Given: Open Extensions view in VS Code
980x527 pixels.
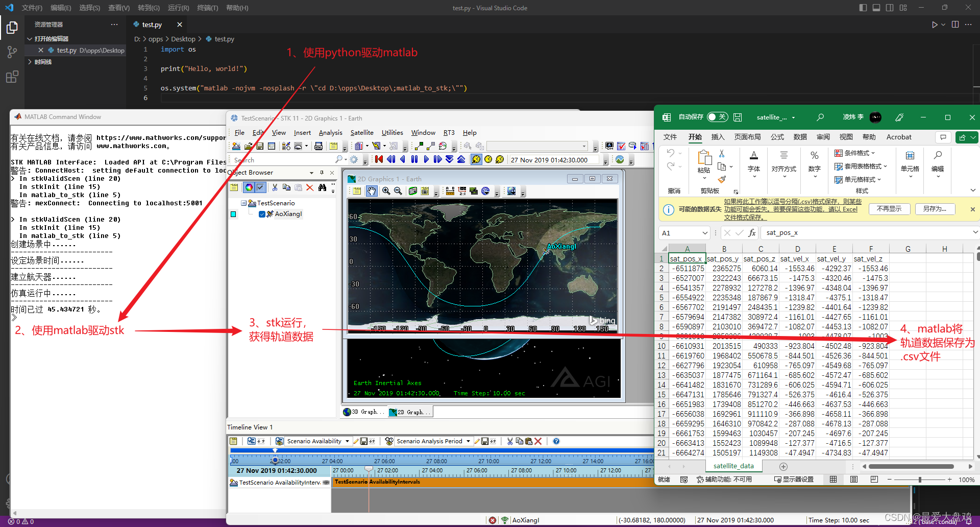Looking at the screenshot, I should (x=12, y=77).
